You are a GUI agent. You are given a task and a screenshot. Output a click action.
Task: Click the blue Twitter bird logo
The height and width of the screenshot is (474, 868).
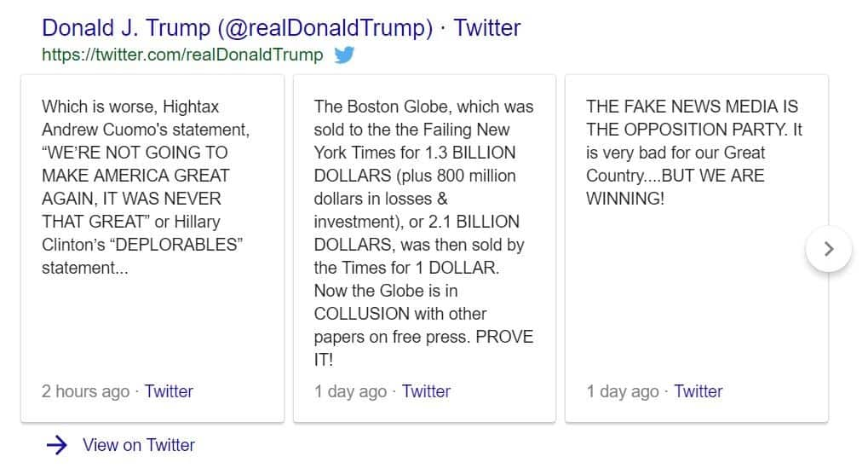coord(344,55)
